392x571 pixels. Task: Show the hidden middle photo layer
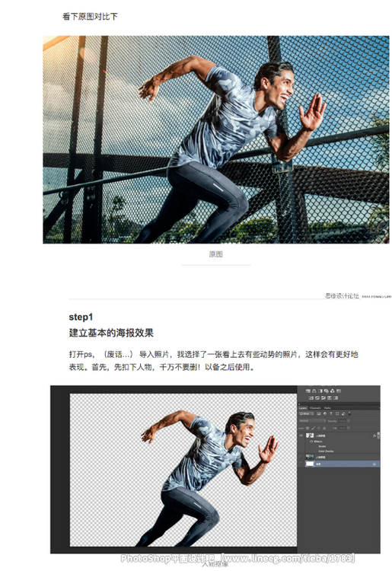pyautogui.click(x=301, y=457)
